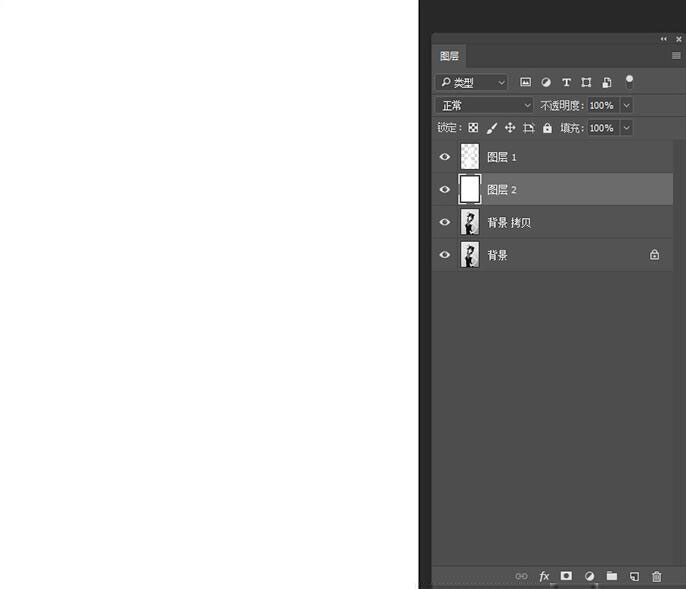Prevent artboard auto-nesting lock icon
Image resolution: width=686 pixels, height=589 pixels.
(528, 128)
